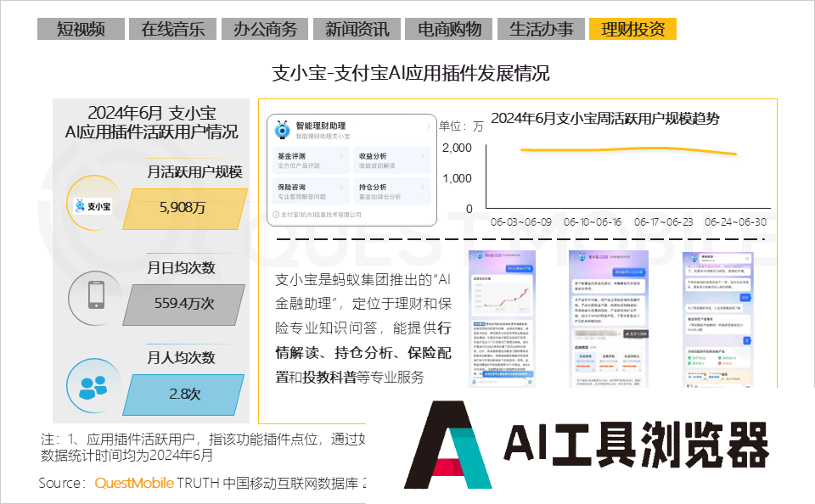The width and height of the screenshot is (815, 504).
Task: Expand the 智能理财助理 header chevron
Action: click(428, 126)
